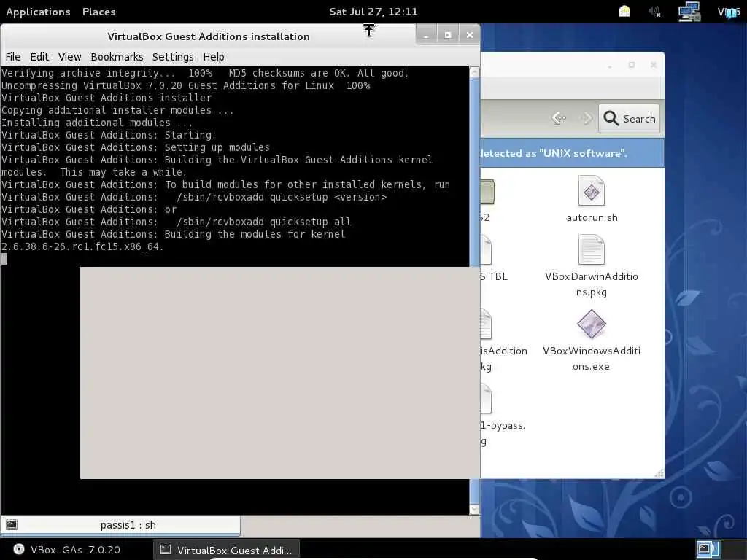Image resolution: width=747 pixels, height=560 pixels.
Task: Click the VBoxWindowsAdditions.exe file name label
Action: 591,359
